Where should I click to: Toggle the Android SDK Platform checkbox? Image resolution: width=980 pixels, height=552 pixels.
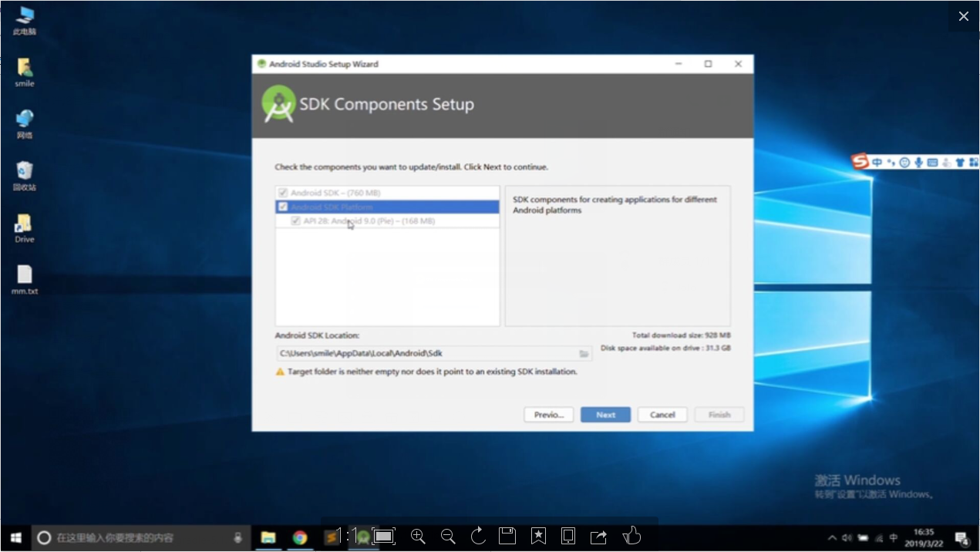pyautogui.click(x=283, y=207)
